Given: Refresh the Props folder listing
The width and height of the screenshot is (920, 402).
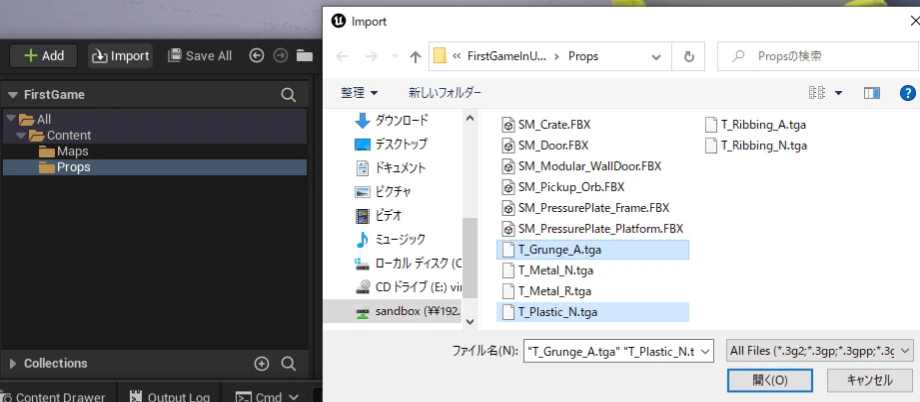Looking at the screenshot, I should point(689,56).
